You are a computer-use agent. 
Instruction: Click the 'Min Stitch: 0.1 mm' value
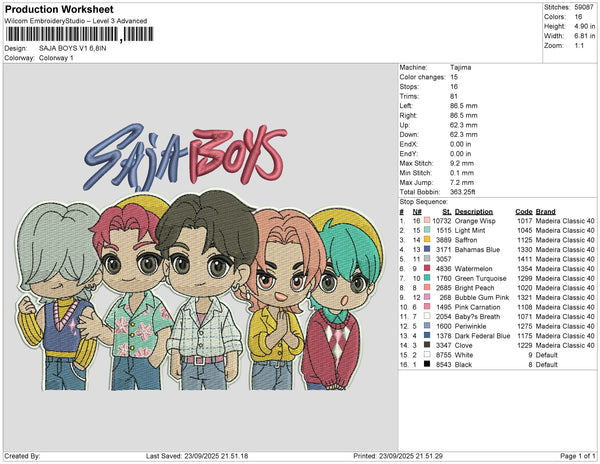click(462, 173)
